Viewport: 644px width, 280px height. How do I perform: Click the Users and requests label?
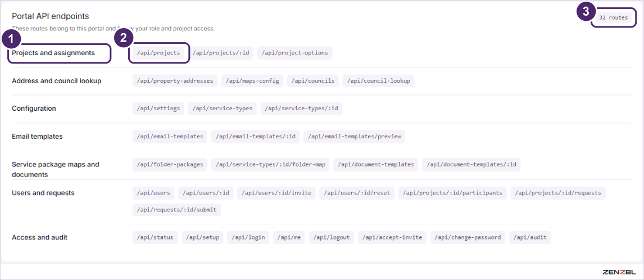pos(43,193)
